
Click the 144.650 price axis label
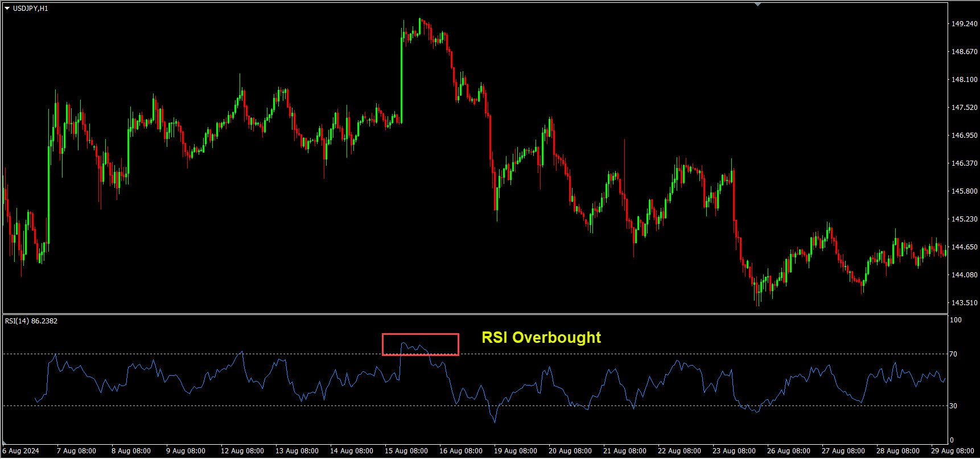click(x=964, y=247)
